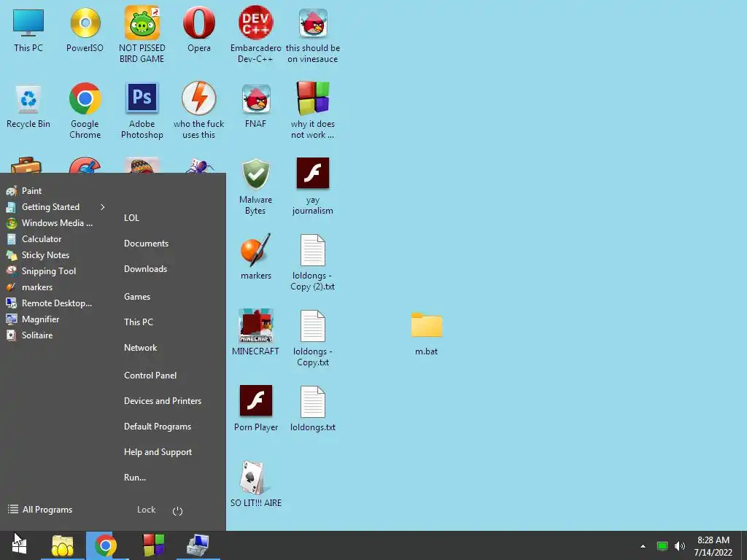Click the Lock button
The width and height of the screenshot is (747, 560).
click(x=146, y=510)
